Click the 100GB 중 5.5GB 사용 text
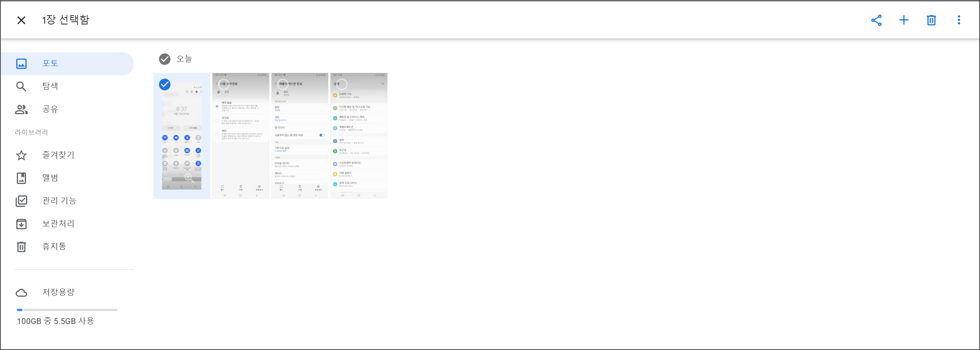Screen dimensions: 980x350 click(x=55, y=321)
